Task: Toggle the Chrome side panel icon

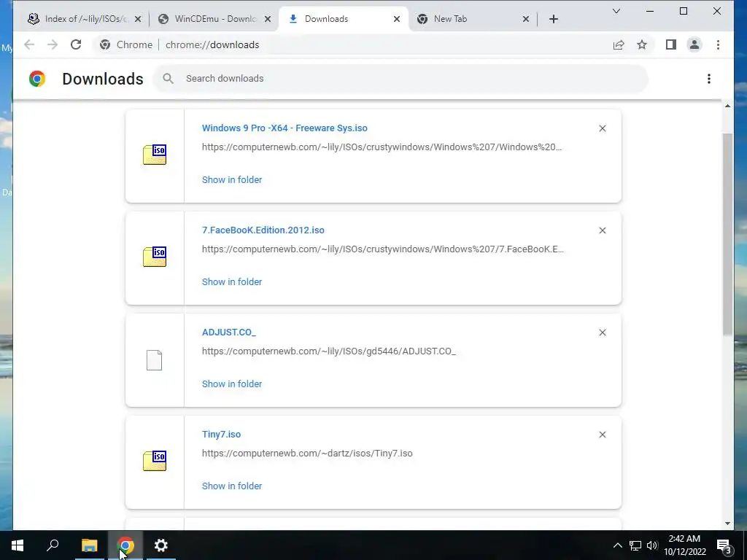Action: click(x=671, y=44)
